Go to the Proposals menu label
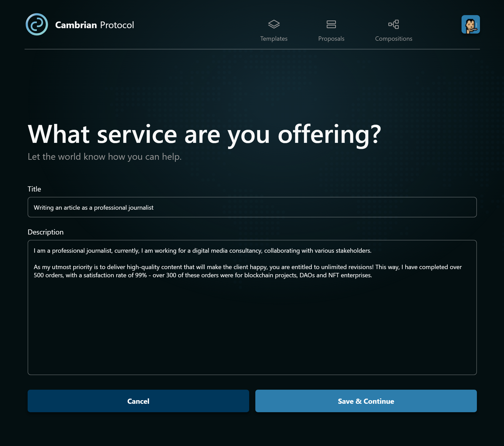Image resolution: width=504 pixels, height=446 pixels. 331,39
